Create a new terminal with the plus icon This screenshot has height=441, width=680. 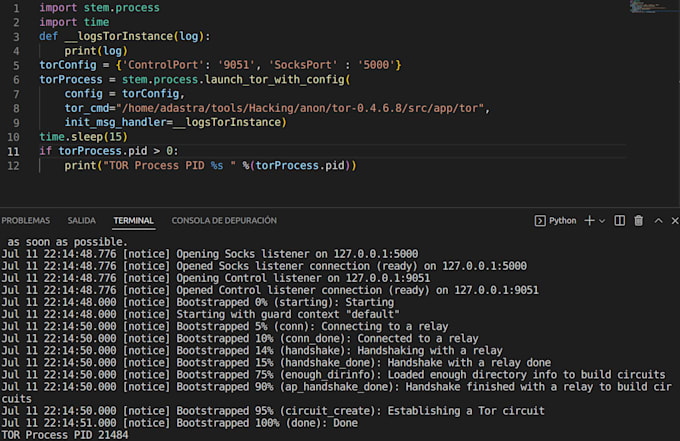click(x=589, y=221)
